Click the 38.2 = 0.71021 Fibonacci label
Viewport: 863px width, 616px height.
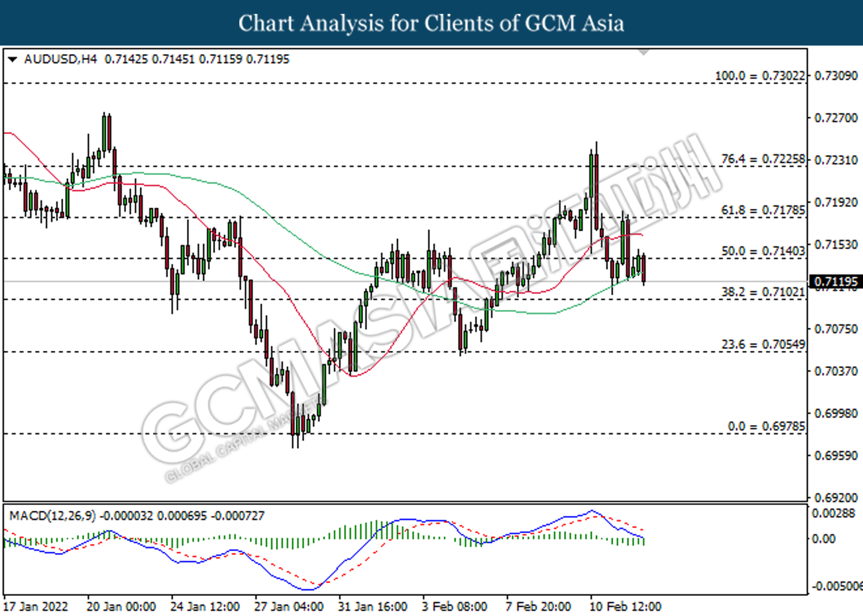click(763, 292)
